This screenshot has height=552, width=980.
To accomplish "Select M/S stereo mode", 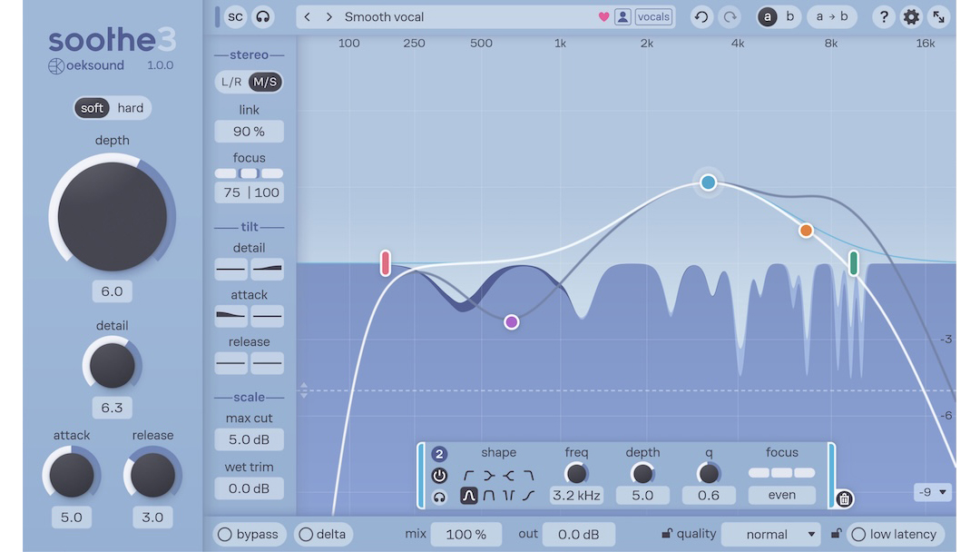I will 265,82.
